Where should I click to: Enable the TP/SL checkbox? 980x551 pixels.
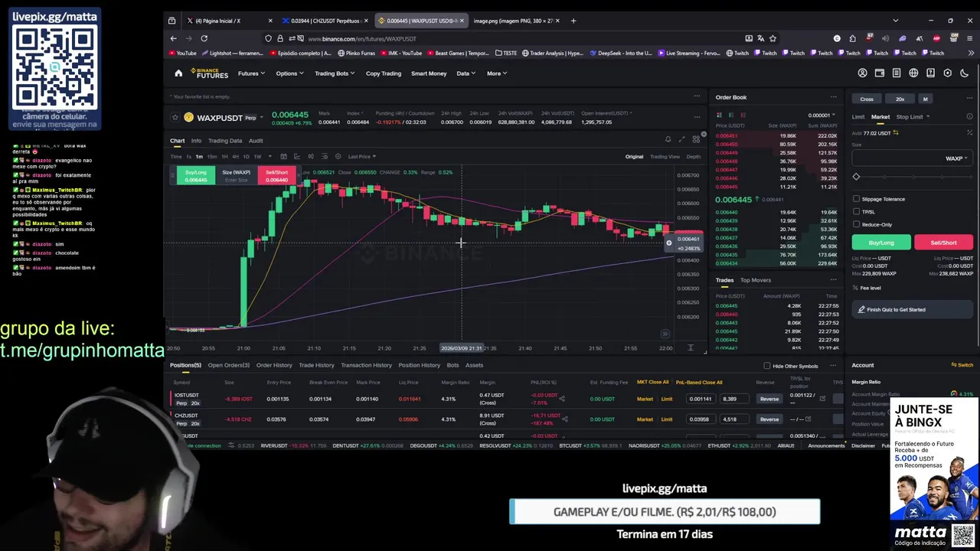point(856,212)
